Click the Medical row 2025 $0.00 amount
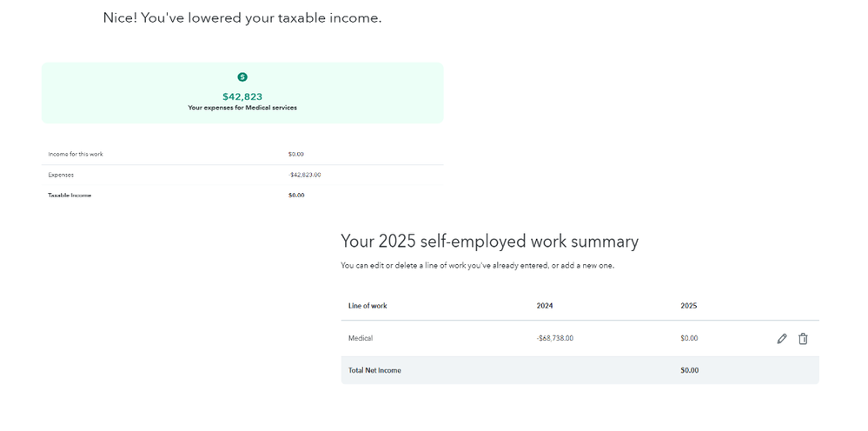Viewport: 868px width, 431px height. coord(689,338)
